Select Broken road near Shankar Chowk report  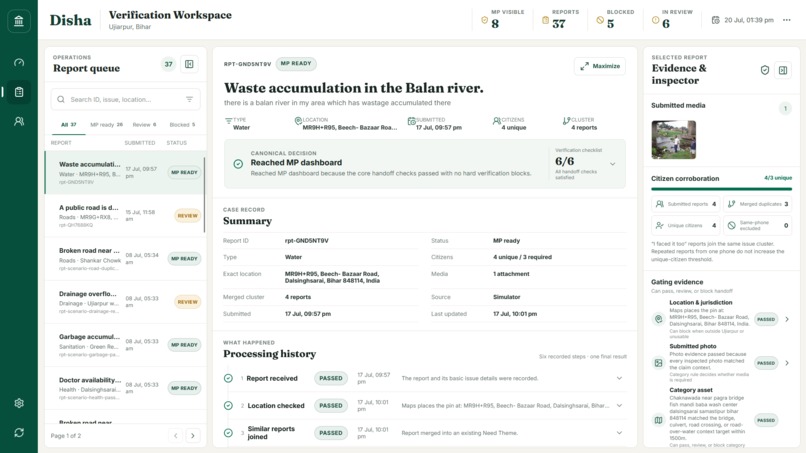point(125,259)
